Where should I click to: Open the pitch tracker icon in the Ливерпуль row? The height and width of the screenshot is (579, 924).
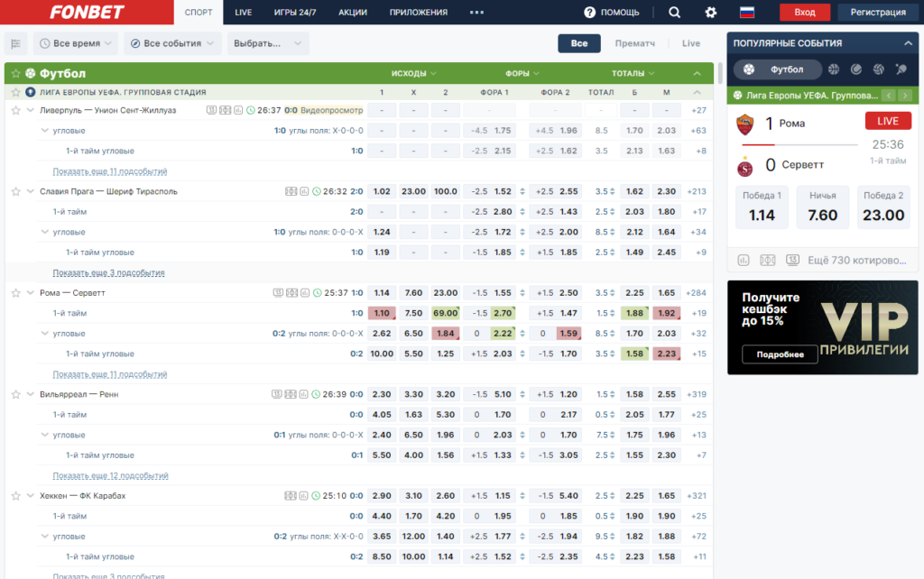tap(225, 110)
